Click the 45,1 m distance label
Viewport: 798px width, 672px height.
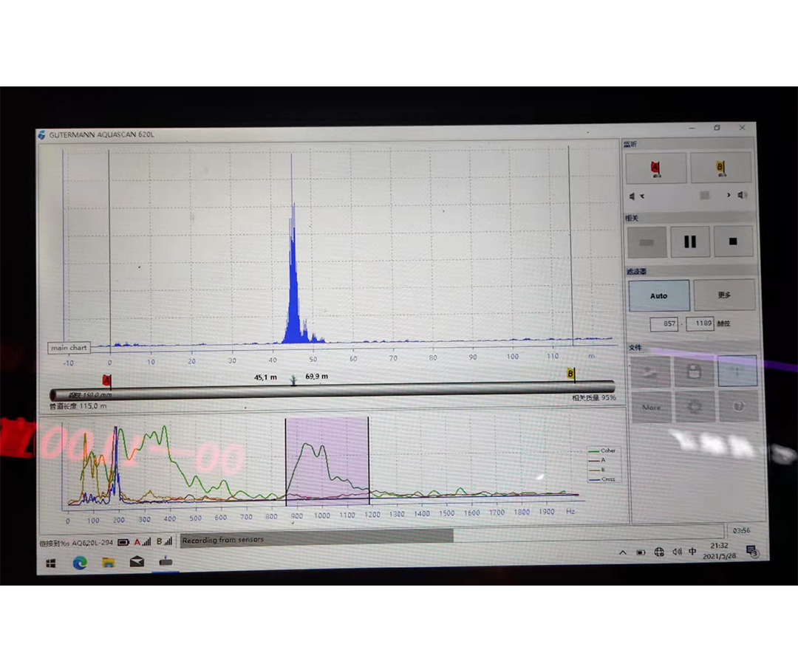[x=265, y=377]
